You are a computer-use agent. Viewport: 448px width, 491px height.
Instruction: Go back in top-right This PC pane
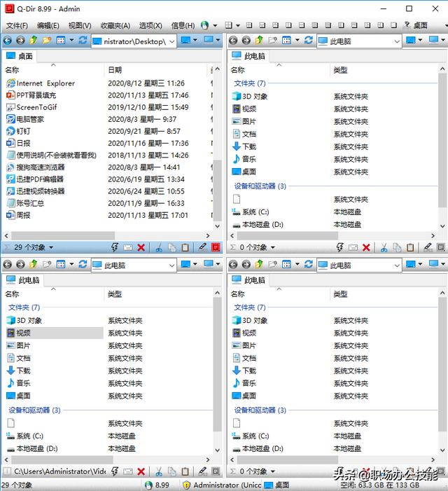click(x=233, y=41)
